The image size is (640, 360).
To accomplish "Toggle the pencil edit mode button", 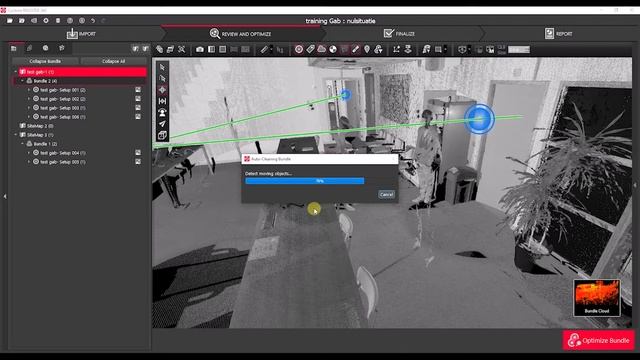I will pyautogui.click(x=356, y=49).
